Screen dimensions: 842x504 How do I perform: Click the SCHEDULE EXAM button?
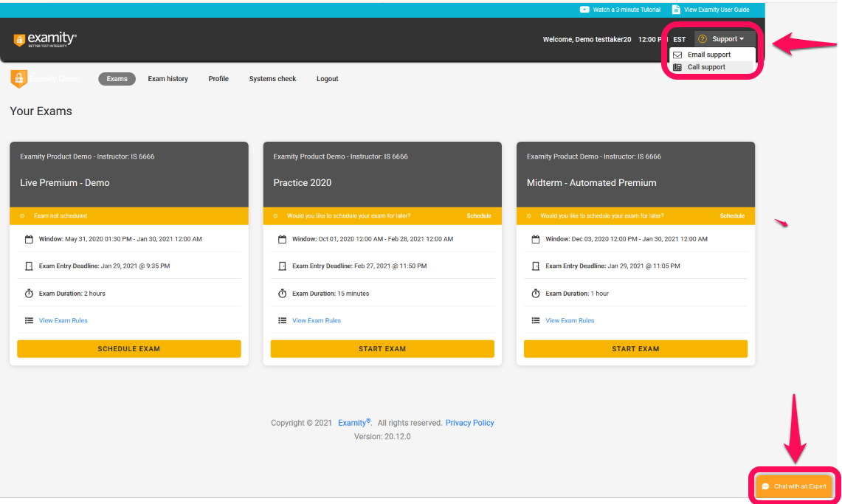click(129, 349)
